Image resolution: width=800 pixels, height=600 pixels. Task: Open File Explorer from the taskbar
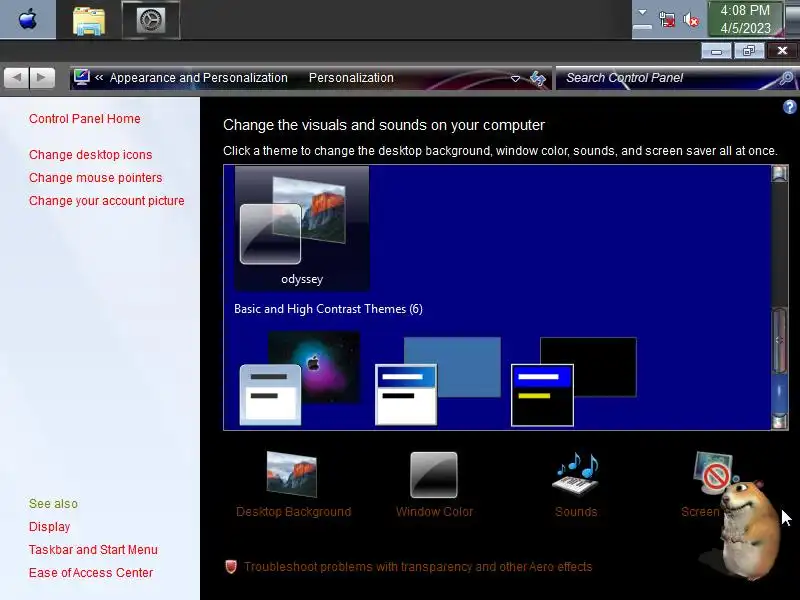[x=89, y=21]
